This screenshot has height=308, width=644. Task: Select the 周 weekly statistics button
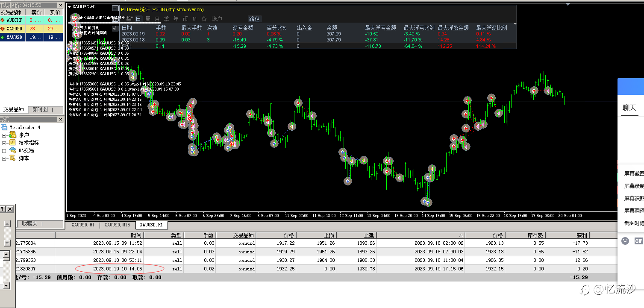click(x=148, y=19)
